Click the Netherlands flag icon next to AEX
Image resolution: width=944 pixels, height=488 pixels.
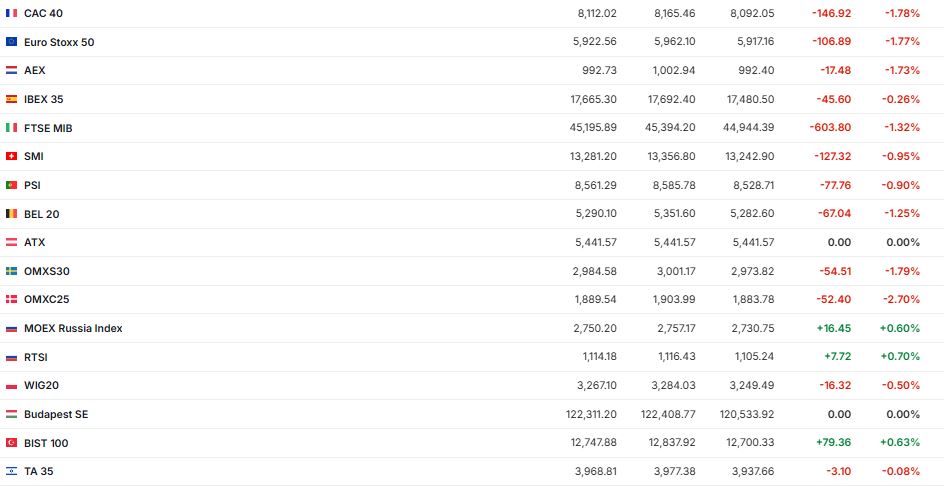(x=11, y=71)
